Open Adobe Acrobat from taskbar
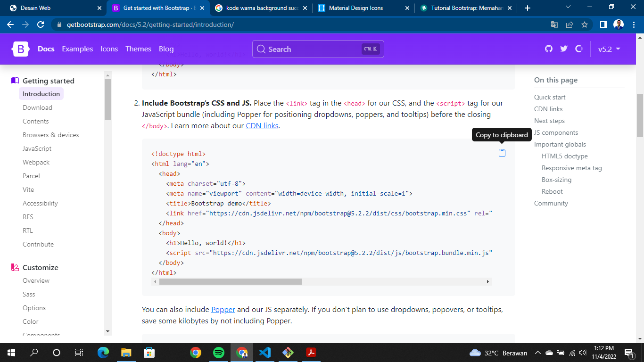Image resolution: width=644 pixels, height=362 pixels. (311, 353)
